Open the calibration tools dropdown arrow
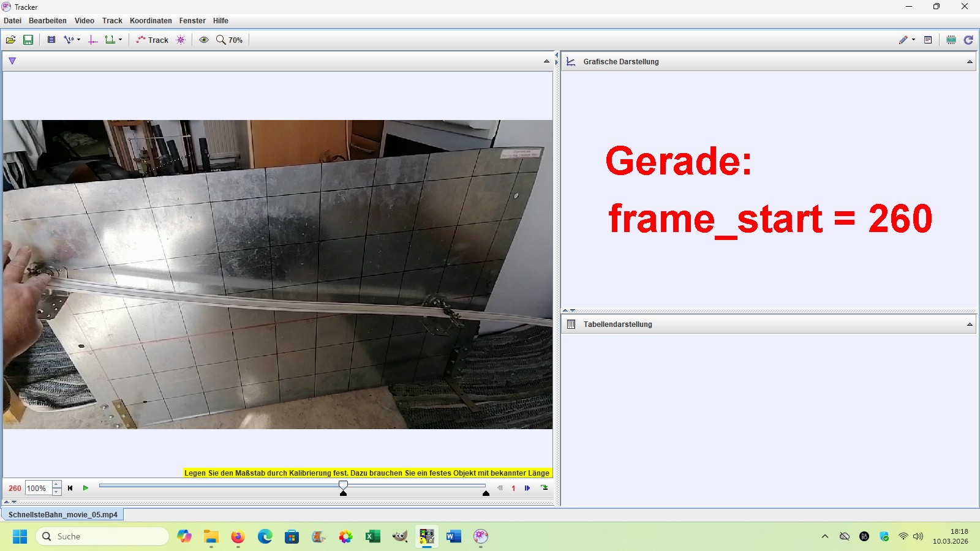The height and width of the screenshot is (551, 980). point(78,40)
